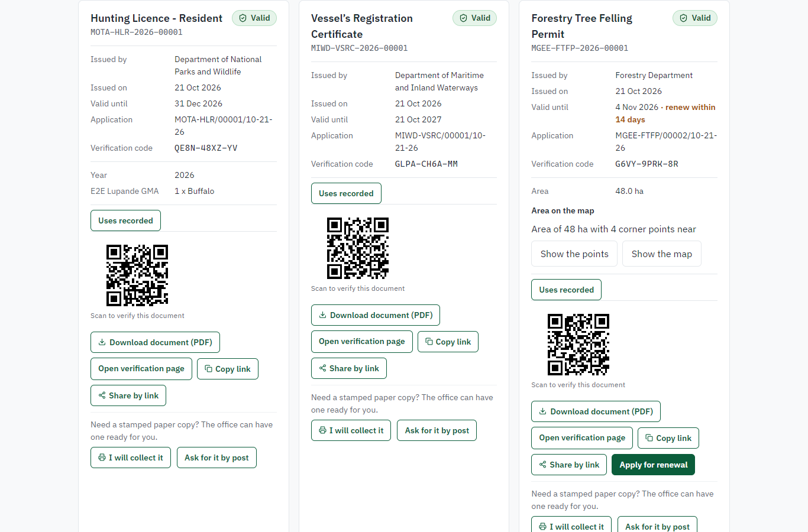Click the Valid badge on Forestry Permit
Image resolution: width=808 pixels, height=532 pixels.
click(695, 18)
